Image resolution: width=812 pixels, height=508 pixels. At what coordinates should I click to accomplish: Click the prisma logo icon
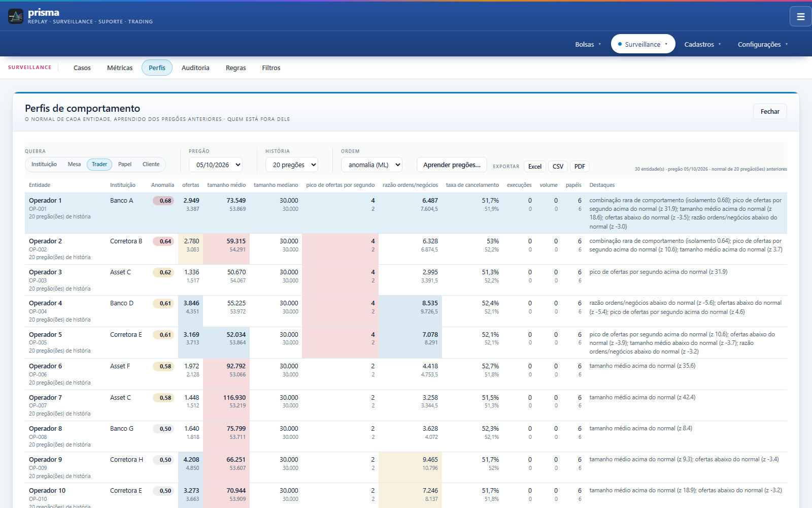pos(16,16)
